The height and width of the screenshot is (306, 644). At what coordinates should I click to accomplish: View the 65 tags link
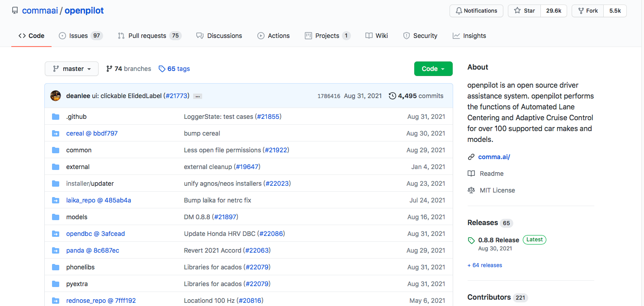174,69
